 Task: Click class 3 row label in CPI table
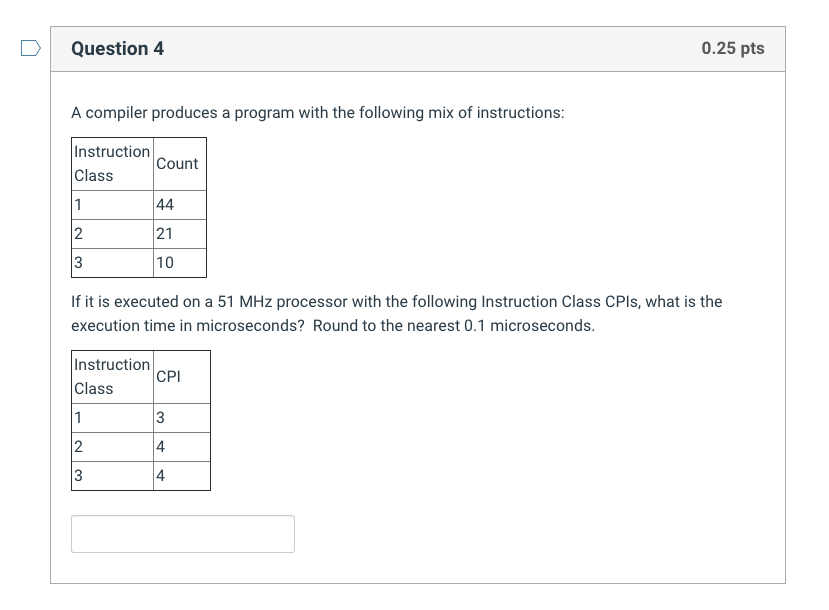click(x=113, y=476)
